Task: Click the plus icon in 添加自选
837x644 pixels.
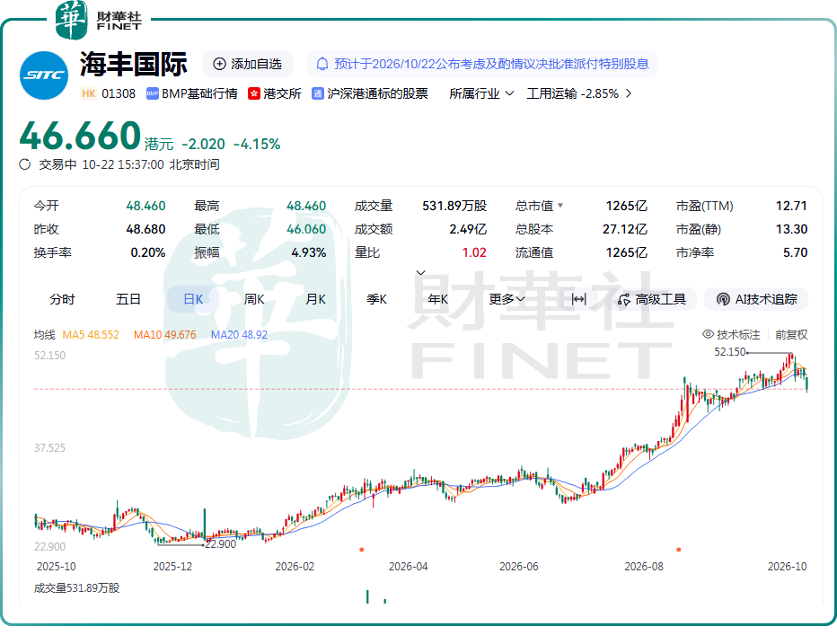Action: pos(219,64)
